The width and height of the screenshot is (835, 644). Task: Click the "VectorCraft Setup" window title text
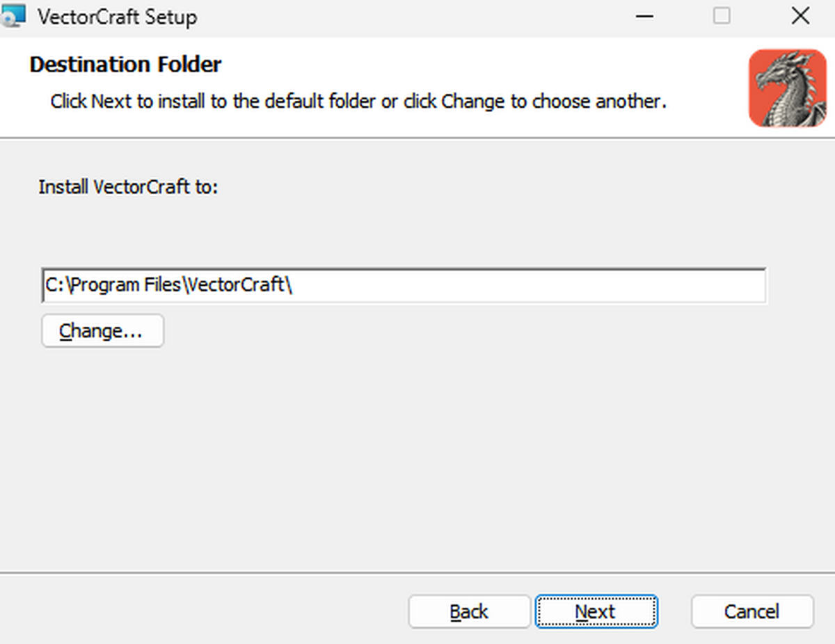click(117, 16)
